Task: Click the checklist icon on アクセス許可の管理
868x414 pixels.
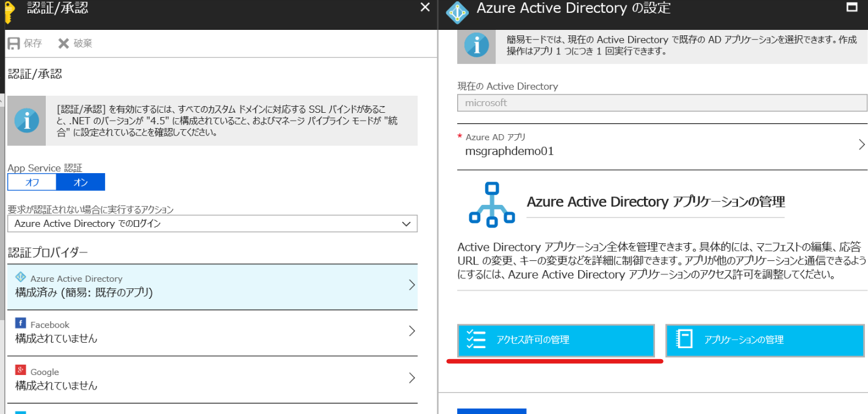Action: 476,340
